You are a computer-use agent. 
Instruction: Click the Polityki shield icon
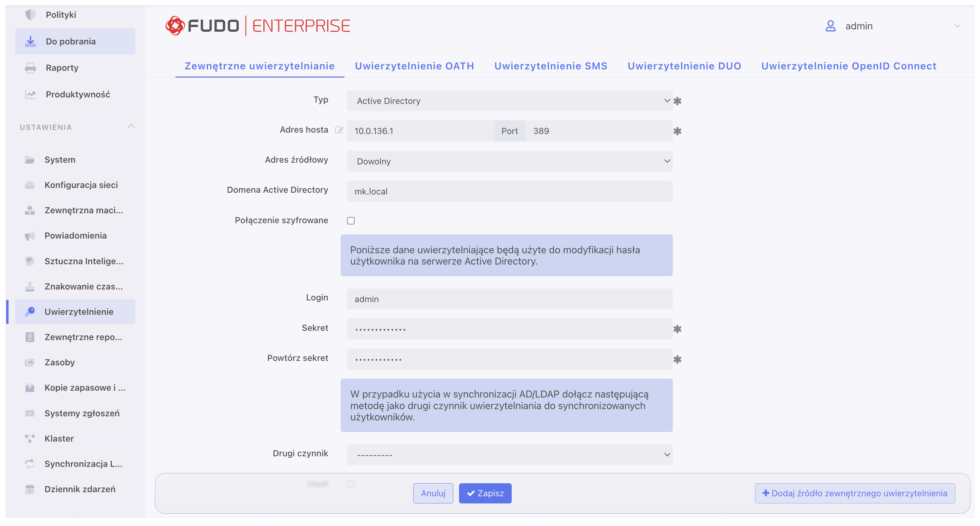tap(30, 15)
